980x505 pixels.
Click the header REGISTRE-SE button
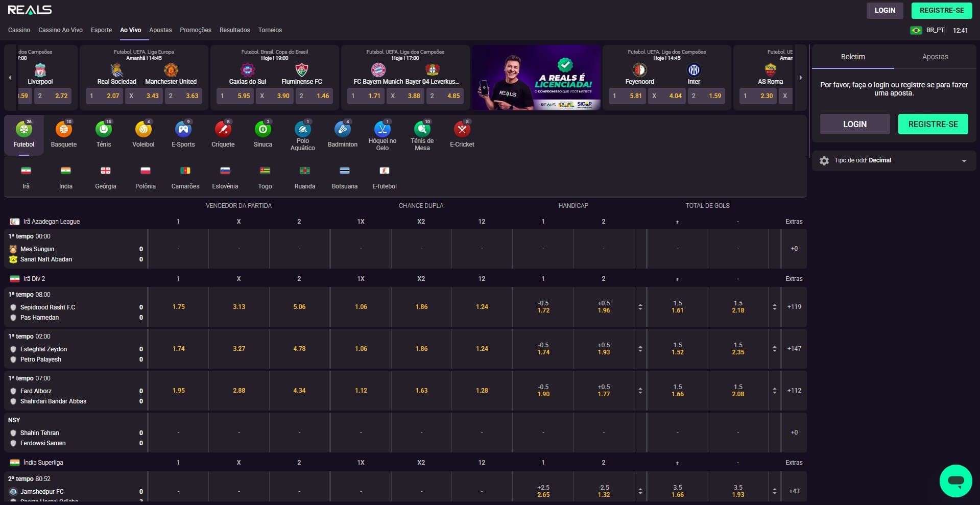coord(942,10)
